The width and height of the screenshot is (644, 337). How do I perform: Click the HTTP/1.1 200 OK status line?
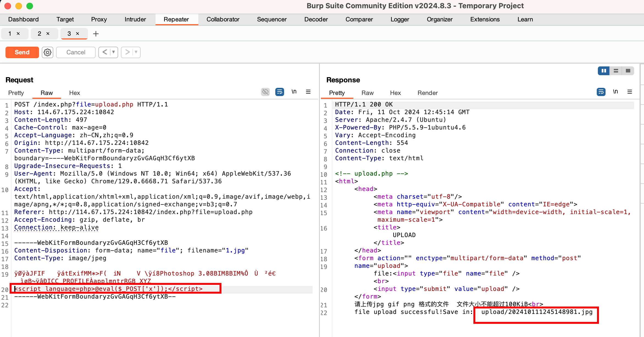(364, 104)
